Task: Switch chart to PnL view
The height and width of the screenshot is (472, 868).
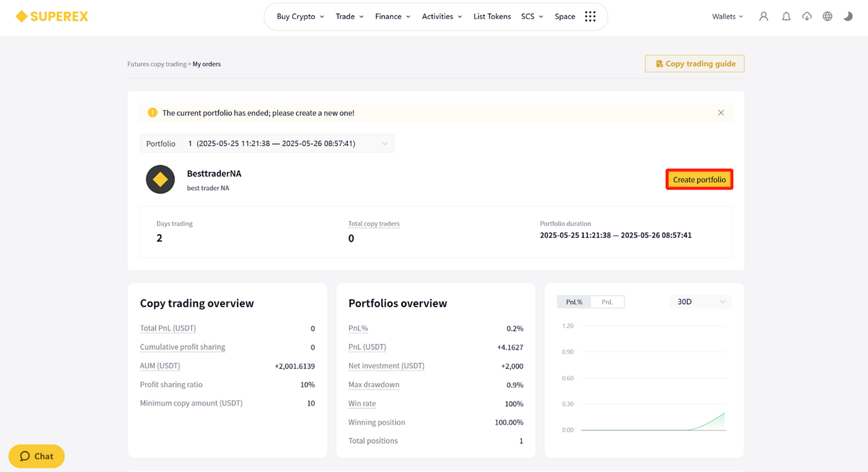Action: click(x=607, y=302)
